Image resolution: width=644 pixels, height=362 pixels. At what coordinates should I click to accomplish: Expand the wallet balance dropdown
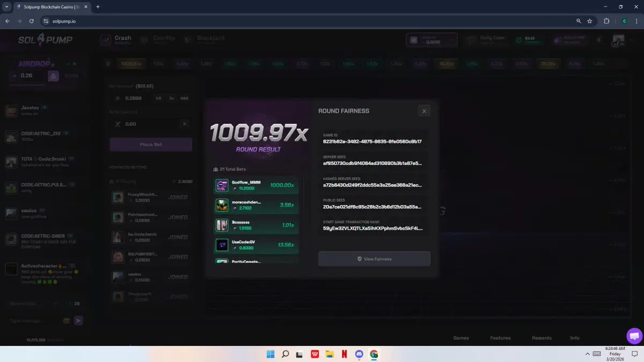[453, 40]
